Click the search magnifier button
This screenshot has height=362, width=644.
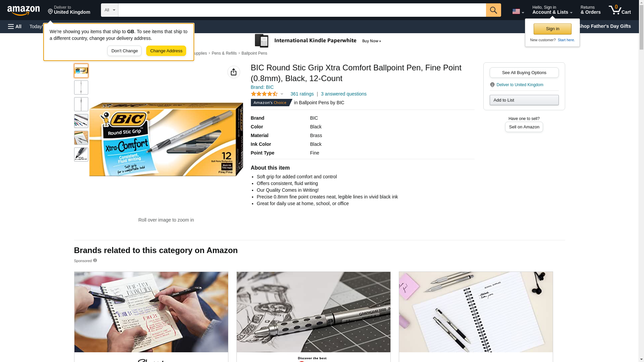tap(493, 10)
